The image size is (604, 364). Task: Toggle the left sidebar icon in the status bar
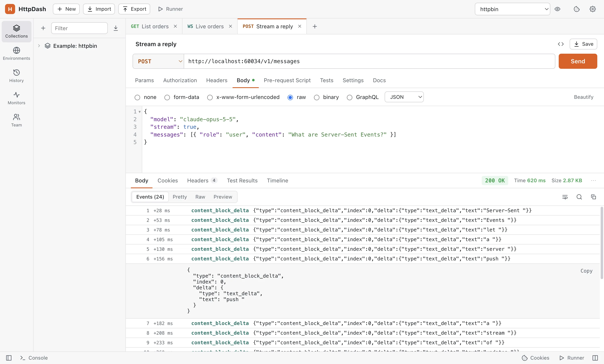[9, 358]
